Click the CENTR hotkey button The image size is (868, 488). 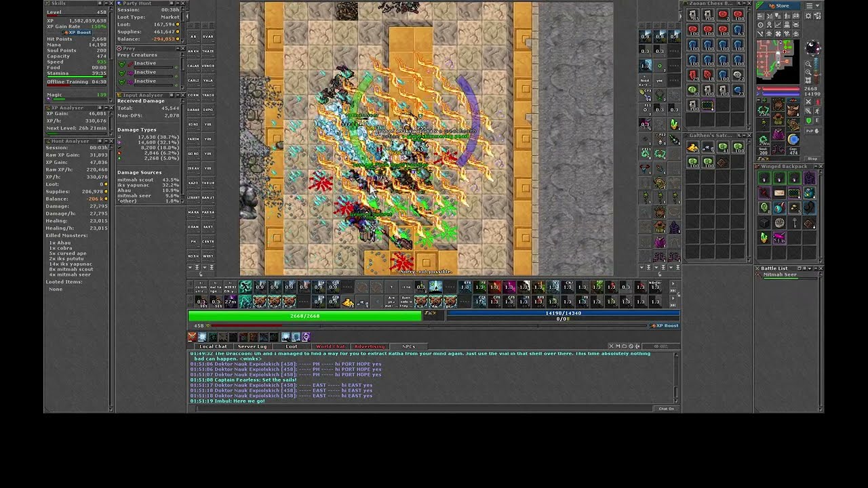208,241
